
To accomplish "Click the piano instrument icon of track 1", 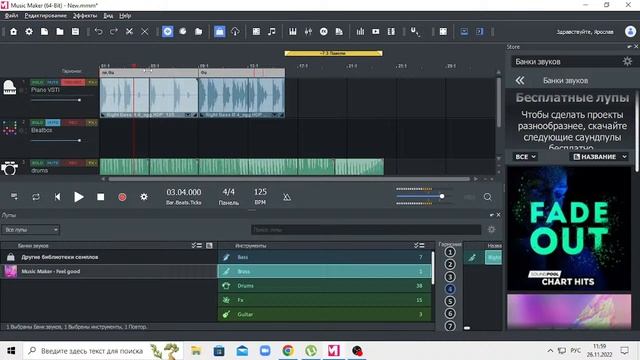I will click(9, 87).
